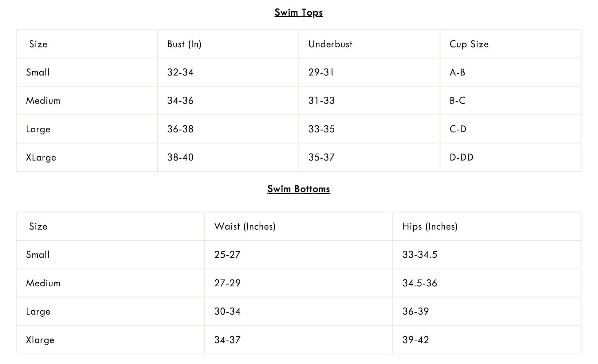Click the 36-38 bust cell
This screenshot has height=364, width=598.
point(180,129)
